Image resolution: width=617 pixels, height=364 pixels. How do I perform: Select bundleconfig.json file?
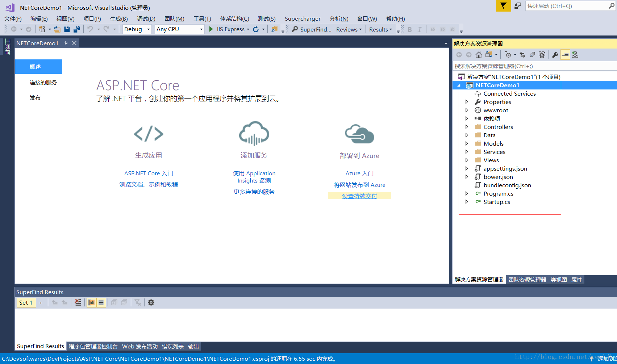click(507, 185)
